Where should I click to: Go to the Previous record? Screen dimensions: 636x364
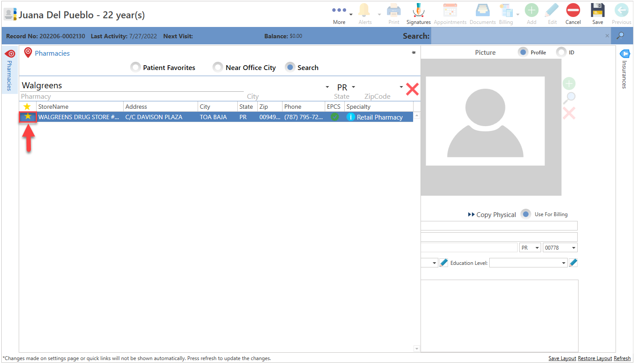pos(621,14)
